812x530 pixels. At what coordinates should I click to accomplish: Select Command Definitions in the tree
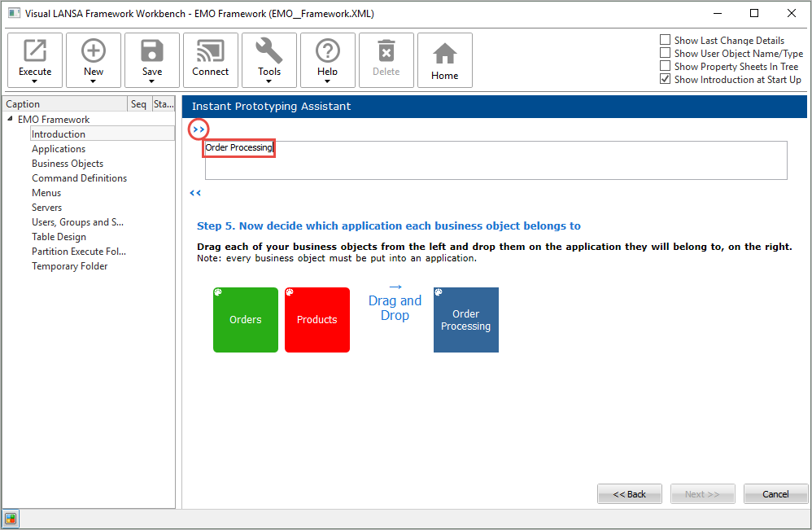tap(79, 178)
